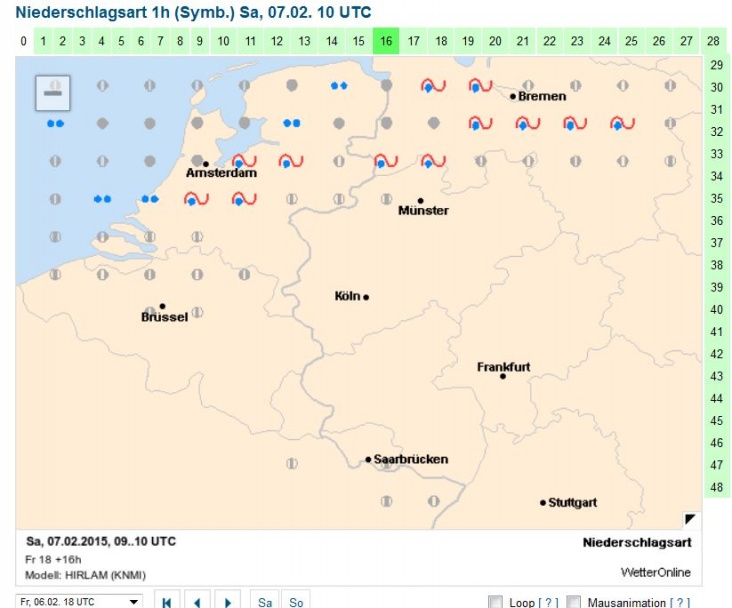Click the Saarbrücken city label on map
Viewport: 732px width, 608px height.
(x=411, y=460)
